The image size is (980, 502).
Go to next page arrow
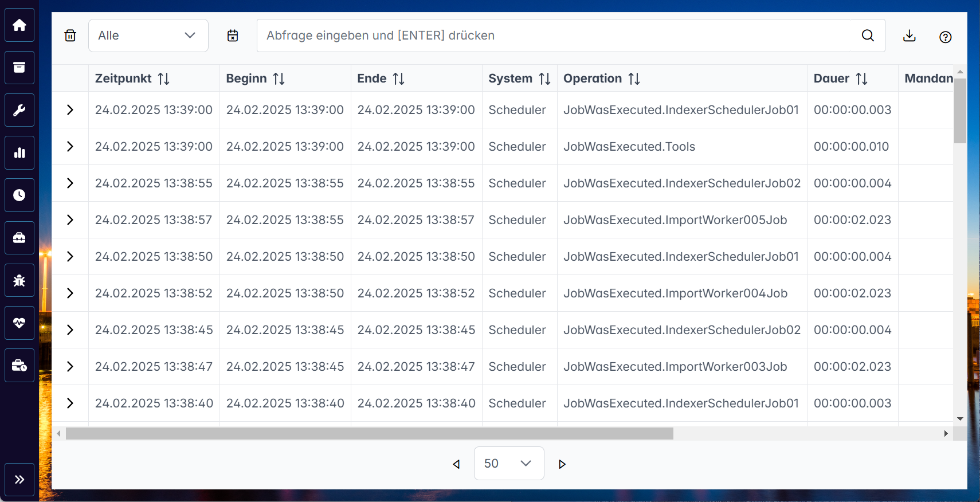click(x=562, y=464)
